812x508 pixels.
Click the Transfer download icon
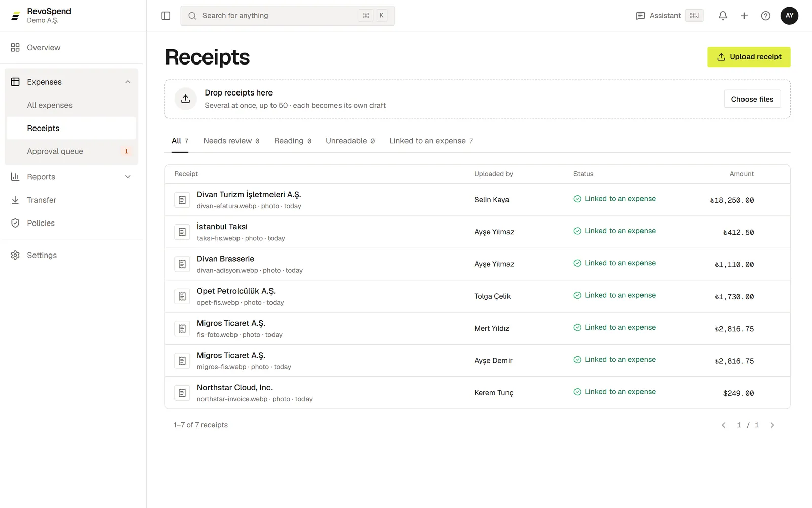[x=15, y=200]
